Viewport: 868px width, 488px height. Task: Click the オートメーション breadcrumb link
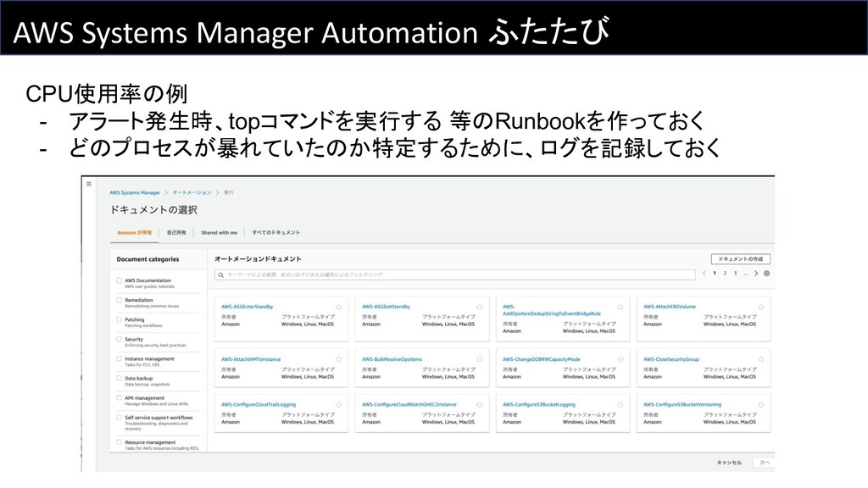(x=192, y=192)
